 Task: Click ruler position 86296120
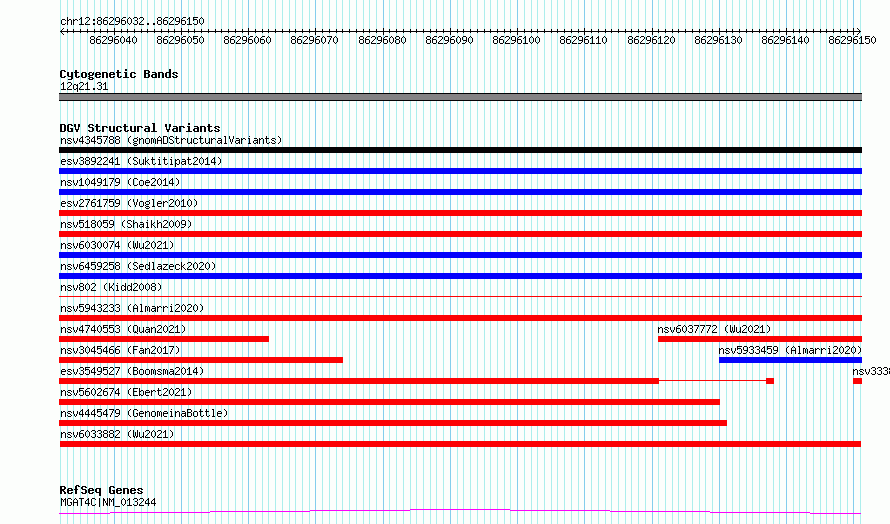pos(652,40)
